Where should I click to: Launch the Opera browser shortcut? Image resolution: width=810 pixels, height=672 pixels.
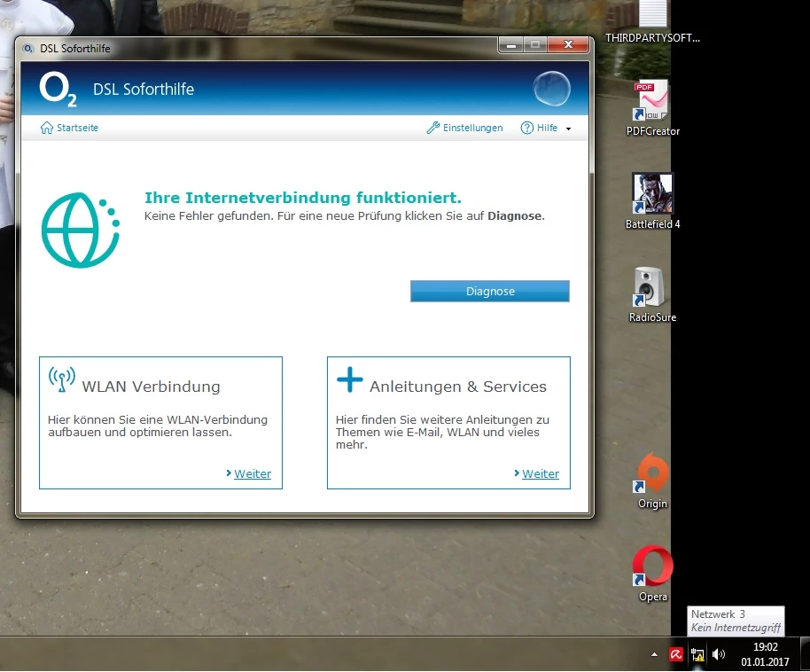(652, 574)
